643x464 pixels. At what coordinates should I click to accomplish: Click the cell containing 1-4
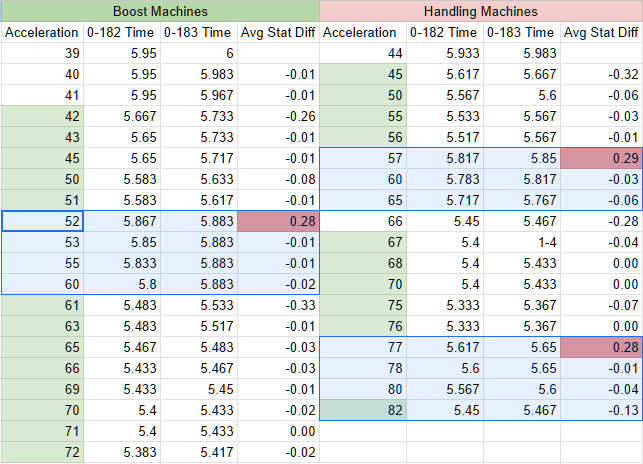click(x=522, y=242)
